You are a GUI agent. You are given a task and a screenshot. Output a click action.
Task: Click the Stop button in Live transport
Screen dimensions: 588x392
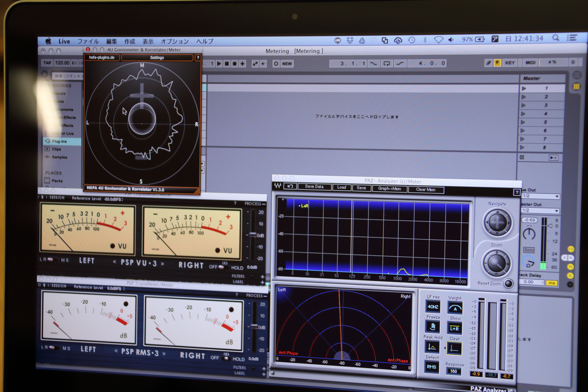(x=227, y=64)
